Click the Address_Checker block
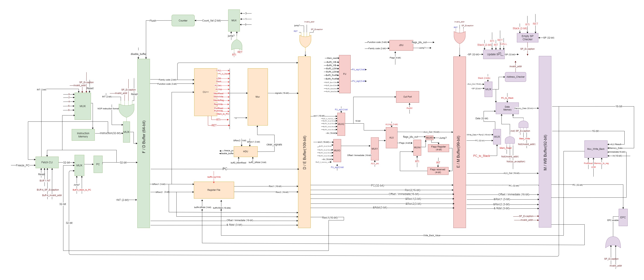 (515, 77)
